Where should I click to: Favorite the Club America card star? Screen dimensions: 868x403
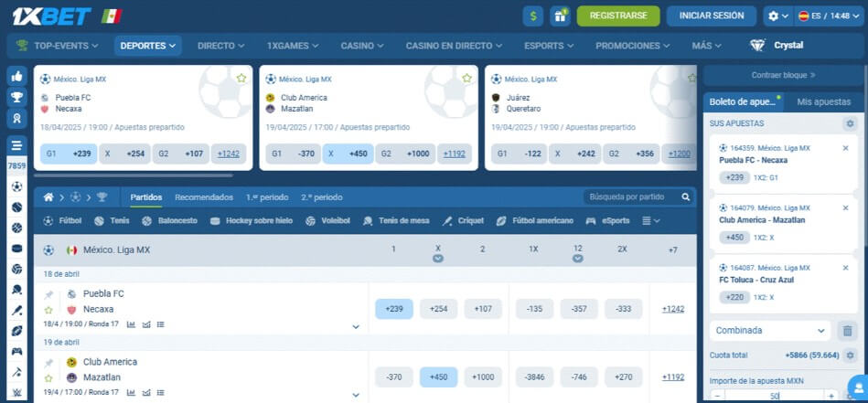click(x=466, y=79)
